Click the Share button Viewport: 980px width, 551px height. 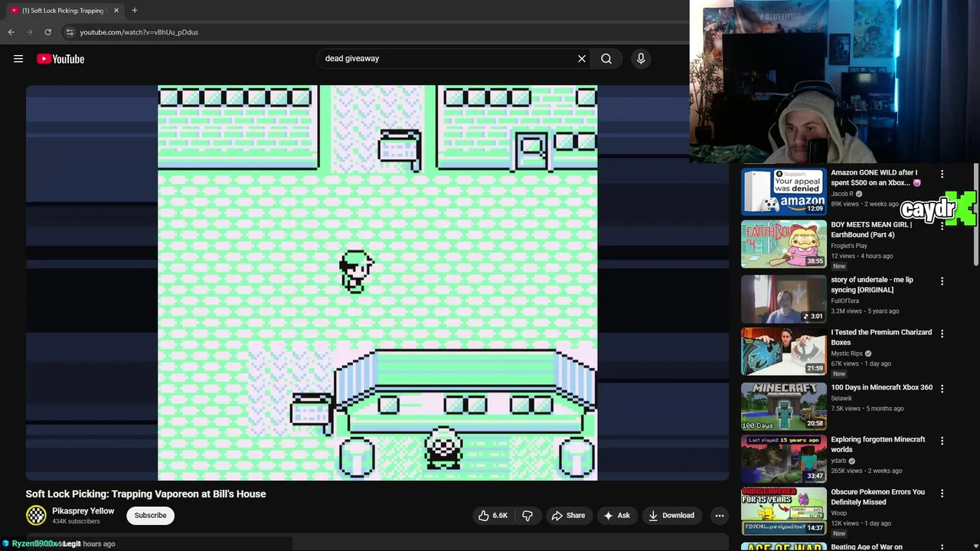click(x=568, y=515)
